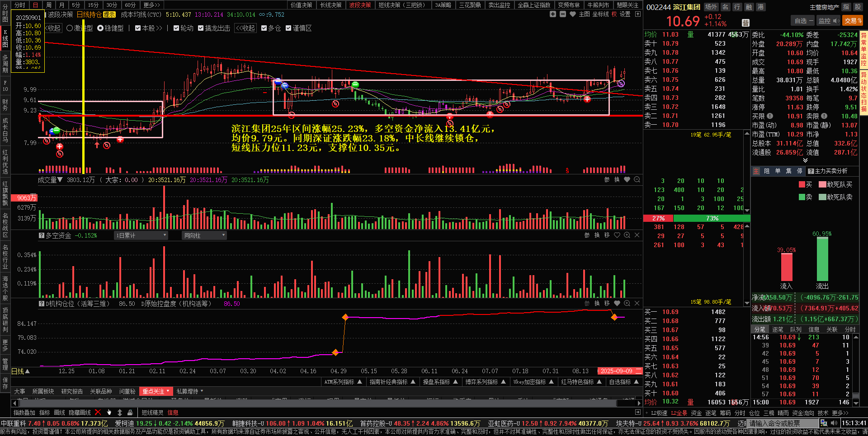
Task: Click the 27% buy ratio bar
Action: pyautogui.click(x=658, y=218)
